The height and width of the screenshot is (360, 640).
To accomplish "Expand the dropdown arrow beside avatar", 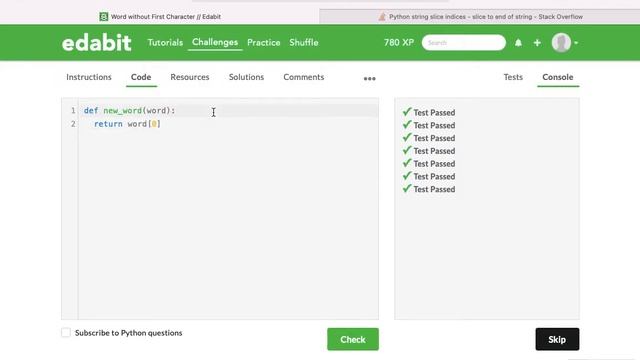I will pos(576,43).
